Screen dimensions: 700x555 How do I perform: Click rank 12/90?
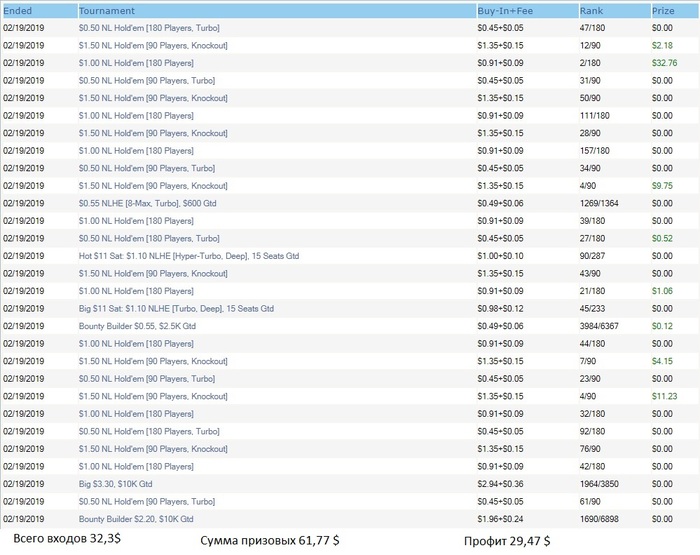coord(590,46)
